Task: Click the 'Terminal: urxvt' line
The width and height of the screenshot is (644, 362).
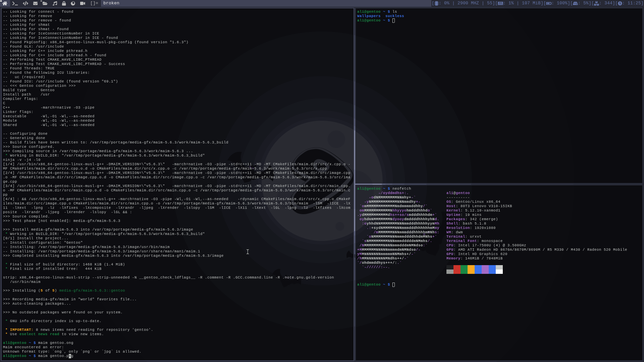Action: 464,237
